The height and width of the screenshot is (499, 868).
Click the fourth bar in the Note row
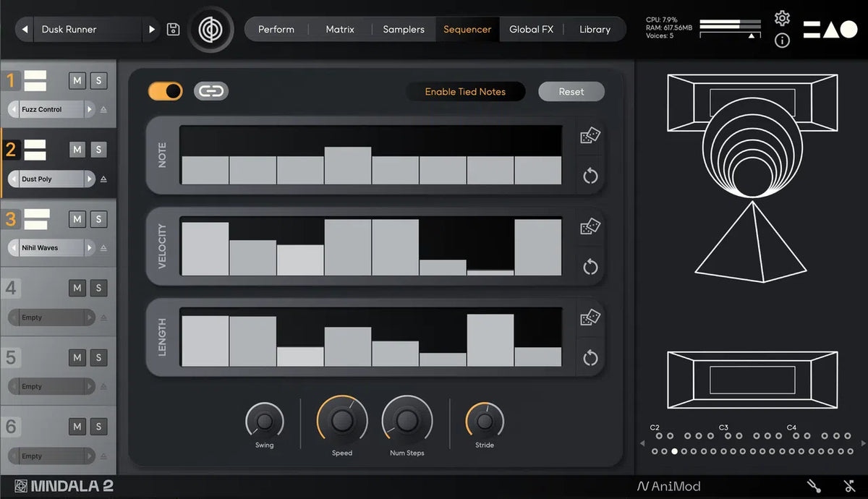tap(348, 166)
